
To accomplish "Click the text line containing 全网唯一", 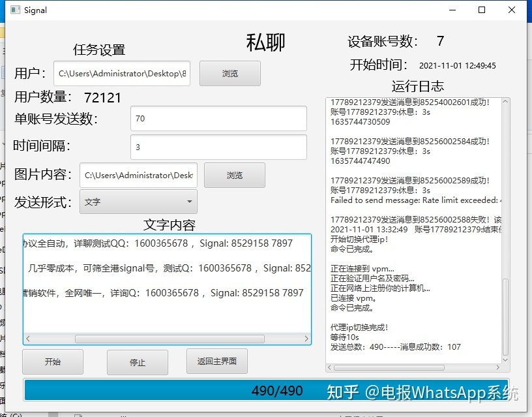I will (x=164, y=293).
